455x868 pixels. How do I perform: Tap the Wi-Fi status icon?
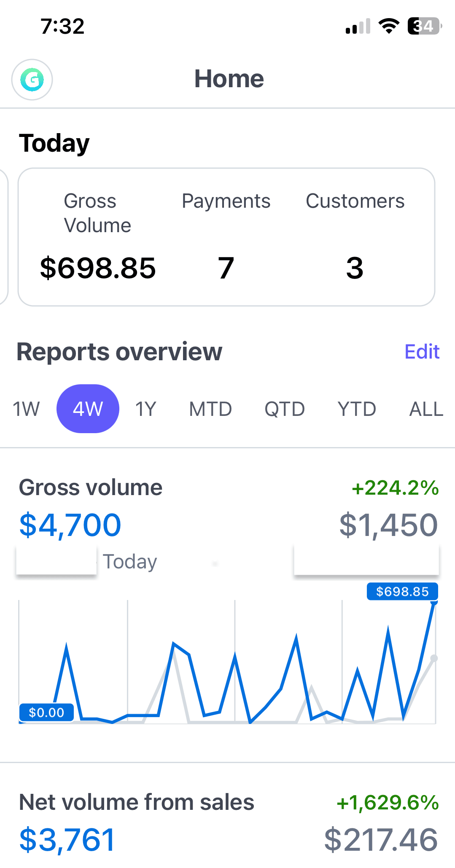click(389, 26)
